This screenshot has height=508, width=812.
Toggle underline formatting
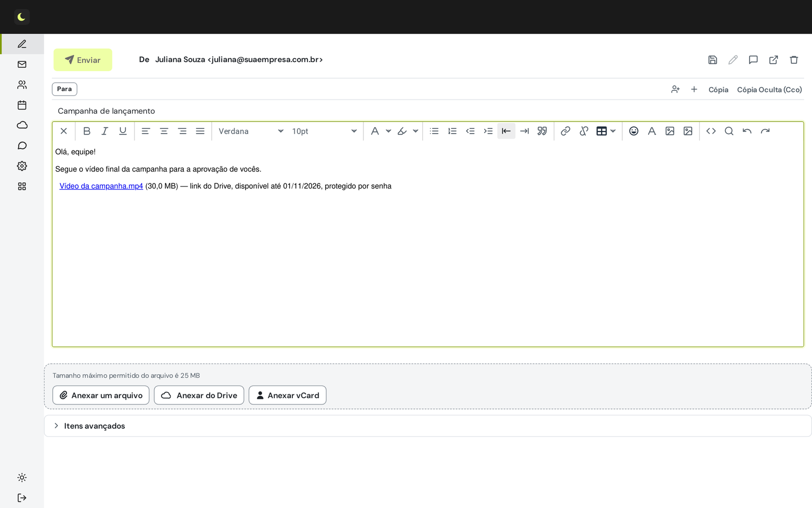click(x=123, y=131)
